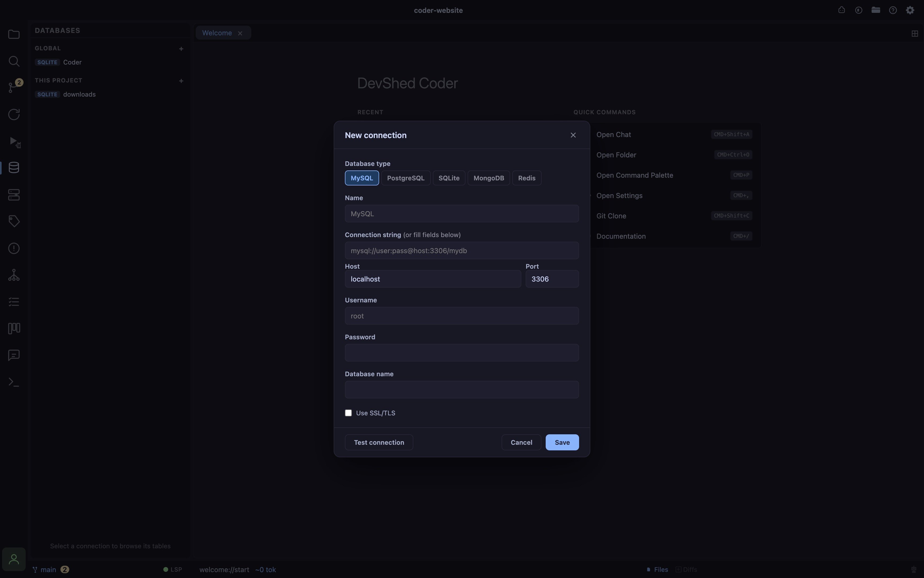Close the Welcome tab
The image size is (924, 578).
[240, 33]
